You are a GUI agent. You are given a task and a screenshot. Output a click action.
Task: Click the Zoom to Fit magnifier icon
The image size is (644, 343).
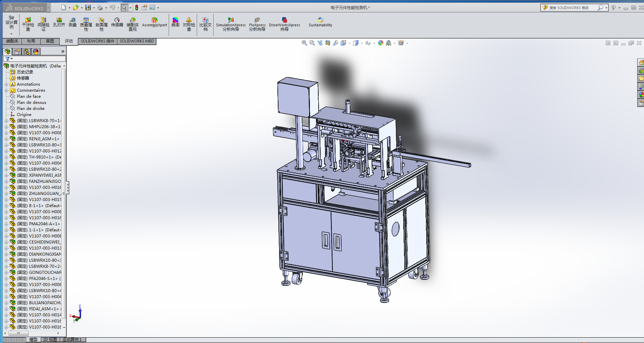tap(304, 43)
